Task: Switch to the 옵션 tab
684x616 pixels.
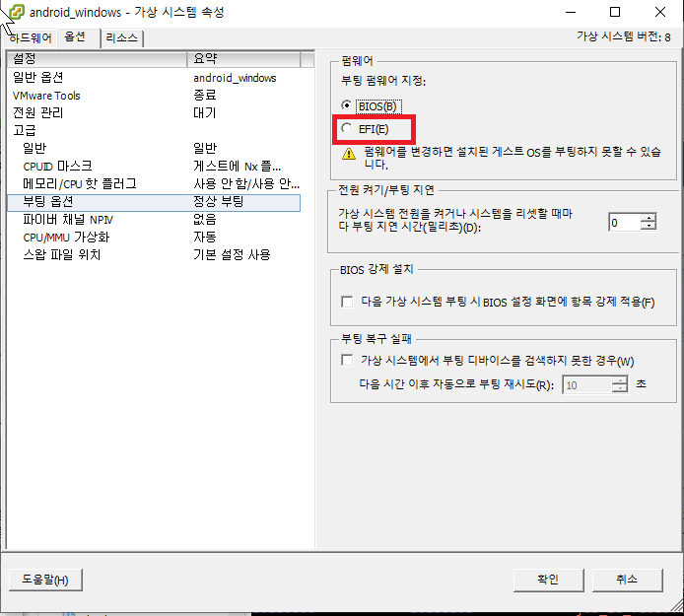Action: tap(75, 36)
